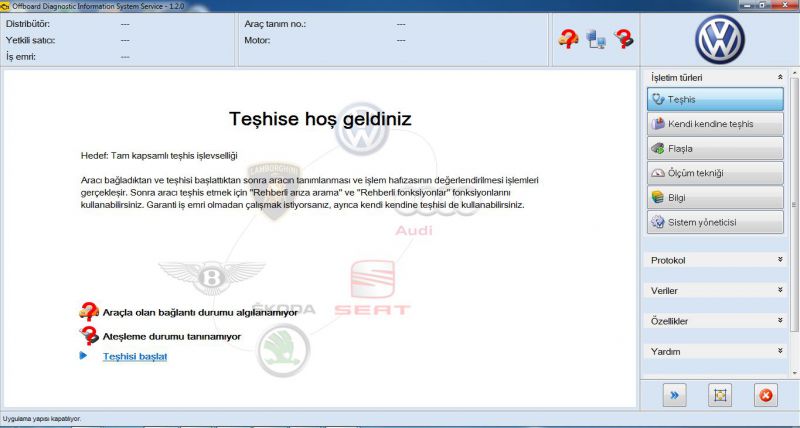Click the ignition status question icon in header
Image resolution: width=800 pixels, height=428 pixels.
(623, 39)
